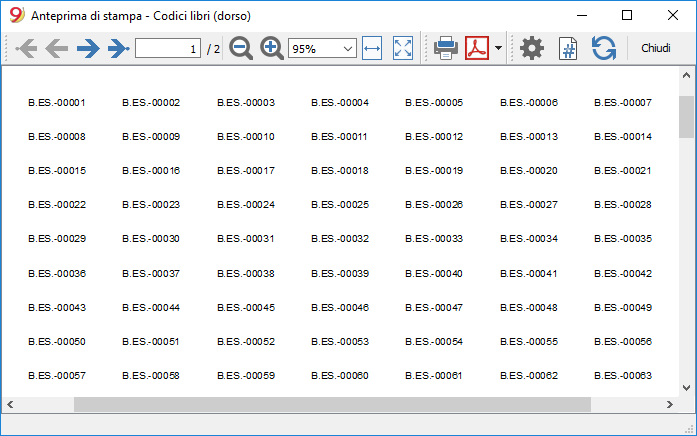Refresh the print preview

pyautogui.click(x=604, y=48)
